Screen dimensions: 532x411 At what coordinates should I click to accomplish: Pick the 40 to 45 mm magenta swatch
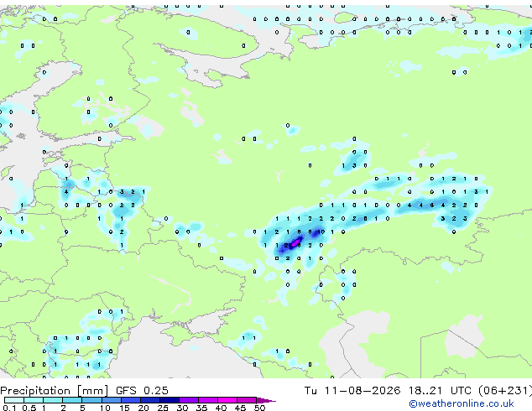pos(227,400)
